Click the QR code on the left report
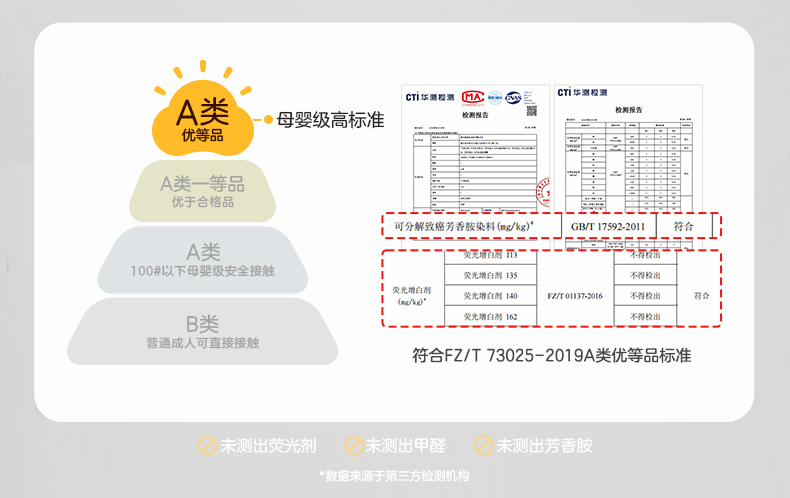The image size is (790, 498). point(532,111)
